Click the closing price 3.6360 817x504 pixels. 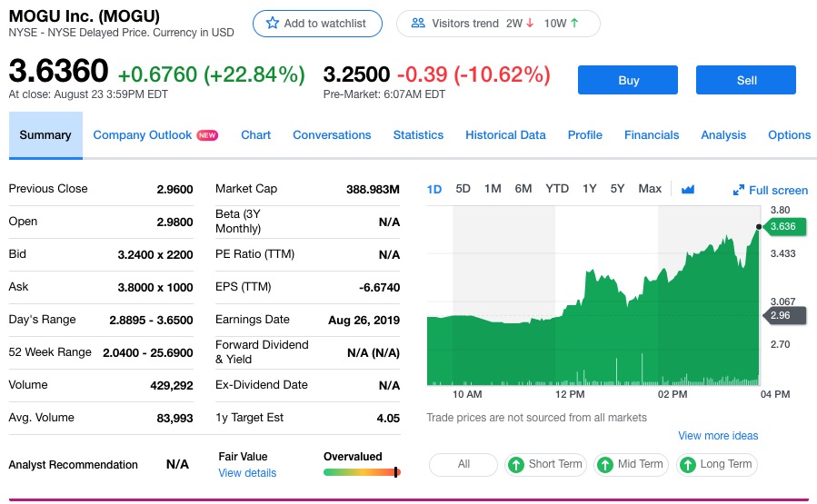pos(58,71)
